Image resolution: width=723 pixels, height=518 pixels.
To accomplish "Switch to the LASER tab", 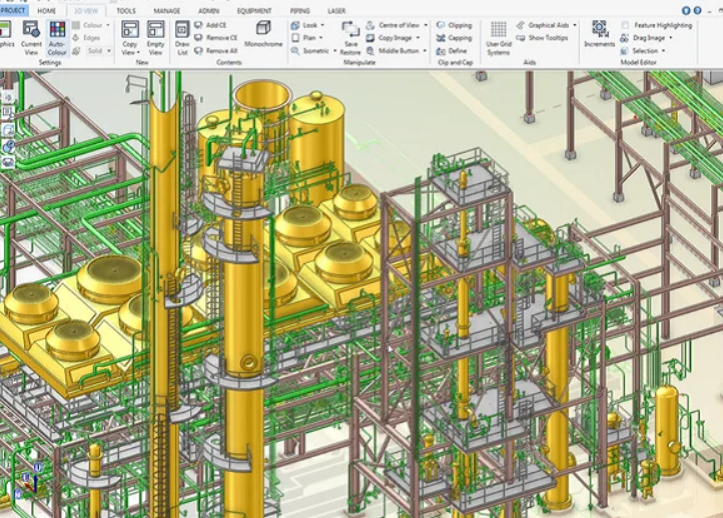I will click(x=337, y=10).
